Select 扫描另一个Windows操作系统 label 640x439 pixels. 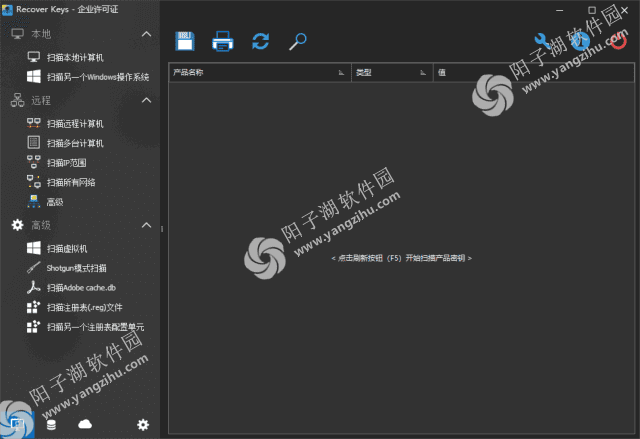[98, 77]
